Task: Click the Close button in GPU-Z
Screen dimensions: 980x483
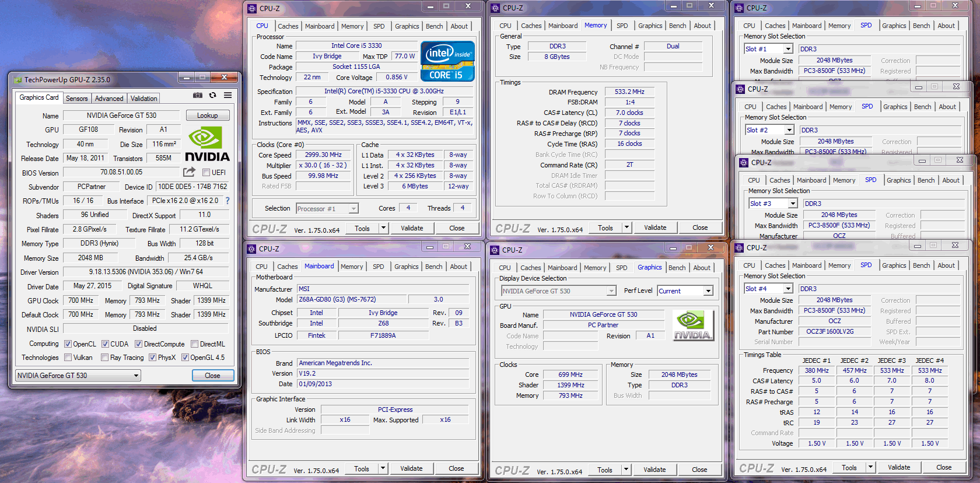Action: click(213, 376)
